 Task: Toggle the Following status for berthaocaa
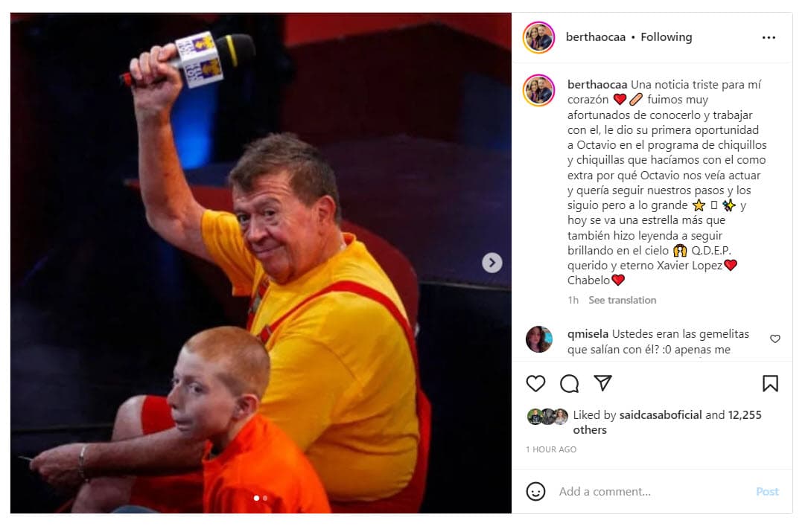click(667, 37)
